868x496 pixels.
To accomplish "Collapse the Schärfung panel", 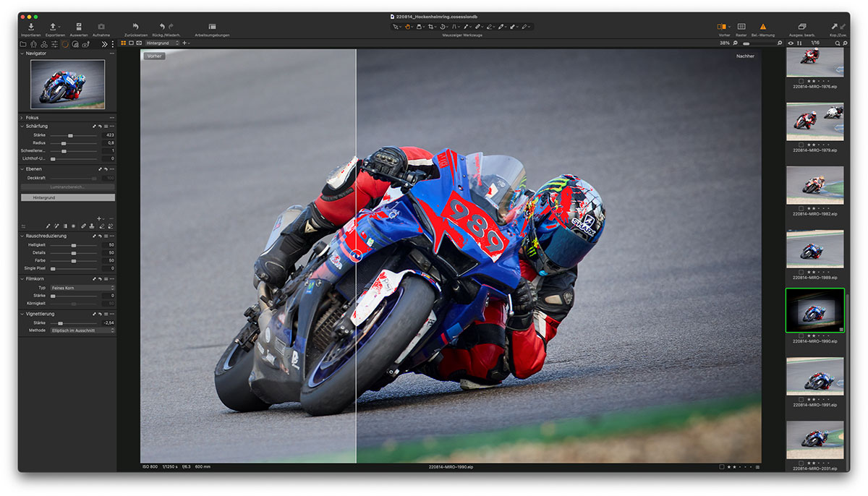I will click(x=22, y=126).
